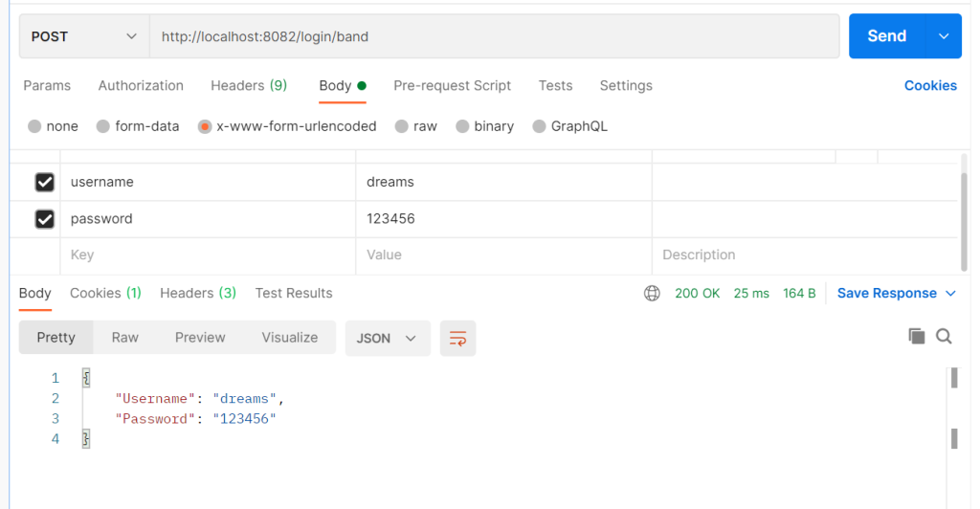Choose form-data body type option
980x509 pixels.
(x=103, y=126)
